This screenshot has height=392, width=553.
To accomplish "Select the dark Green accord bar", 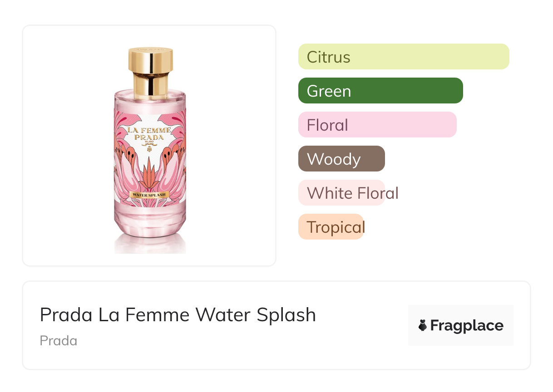I will click(380, 91).
